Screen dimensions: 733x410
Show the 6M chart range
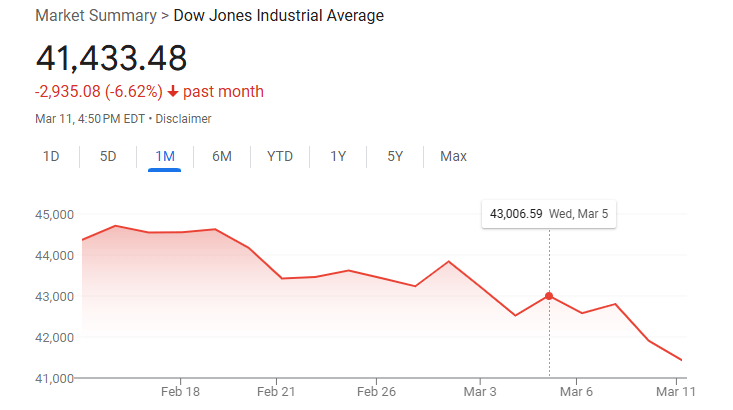point(222,156)
